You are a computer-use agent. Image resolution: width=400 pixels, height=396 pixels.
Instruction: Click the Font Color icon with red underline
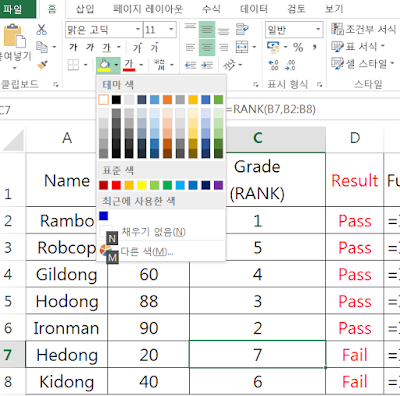pyautogui.click(x=129, y=65)
